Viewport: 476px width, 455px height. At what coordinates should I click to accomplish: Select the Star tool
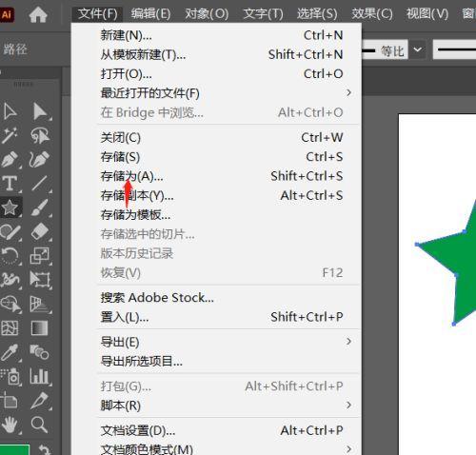[x=10, y=208]
